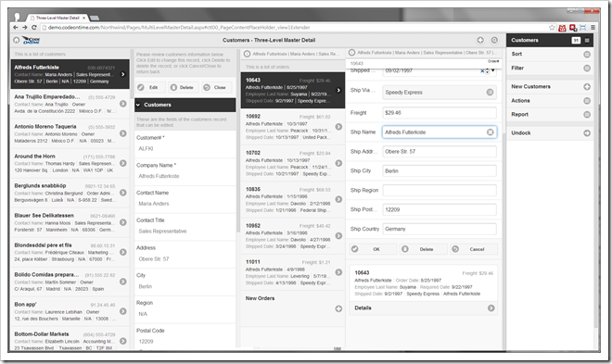Viewport: 612px width, 364px height.
Task: Select order 10643 in the orders list
Action: pos(293,90)
